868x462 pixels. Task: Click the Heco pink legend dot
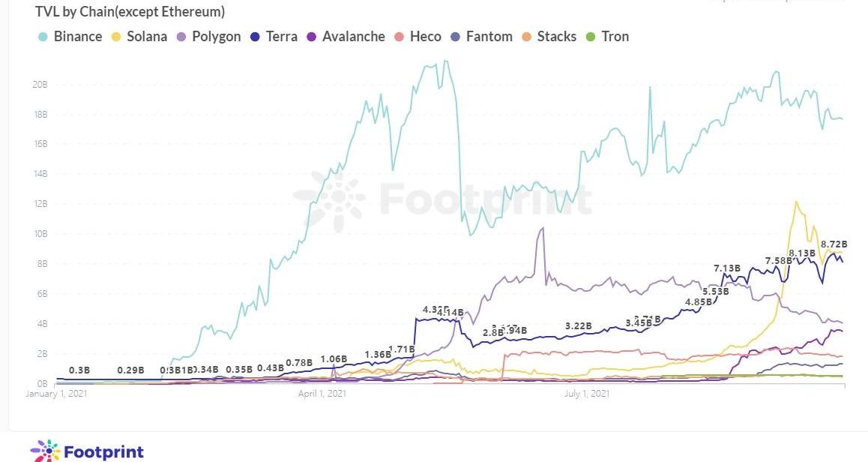pos(399,37)
